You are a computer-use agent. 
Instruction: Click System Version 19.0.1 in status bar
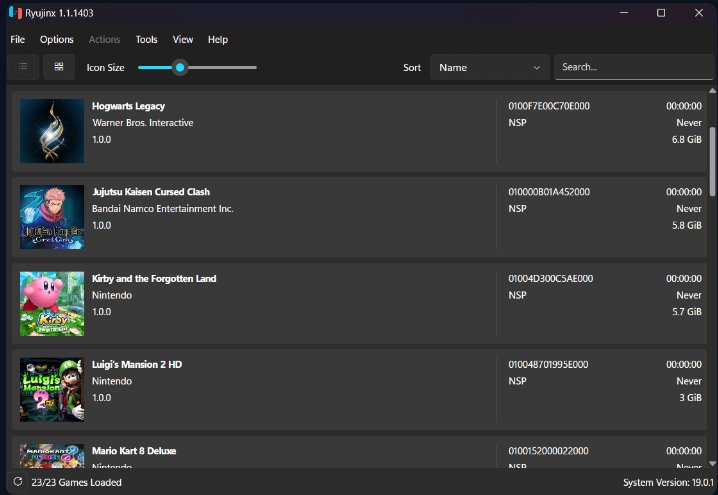coord(668,482)
